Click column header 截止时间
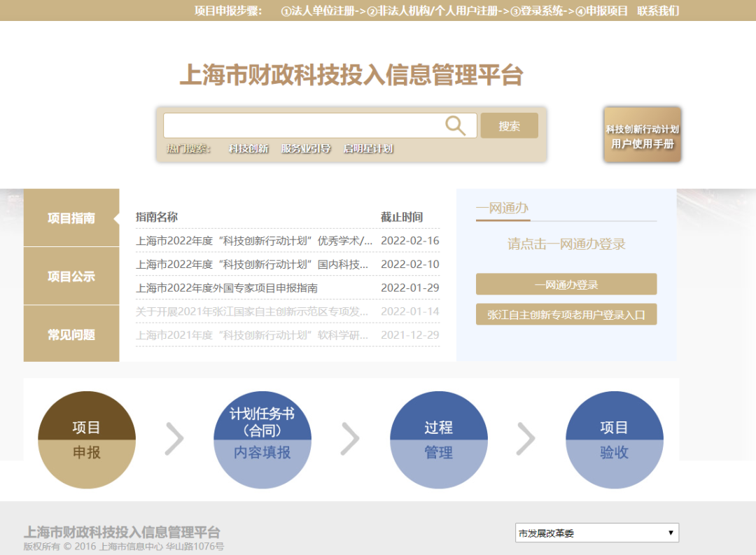Screen dimensions: 756x555 [x=402, y=217]
